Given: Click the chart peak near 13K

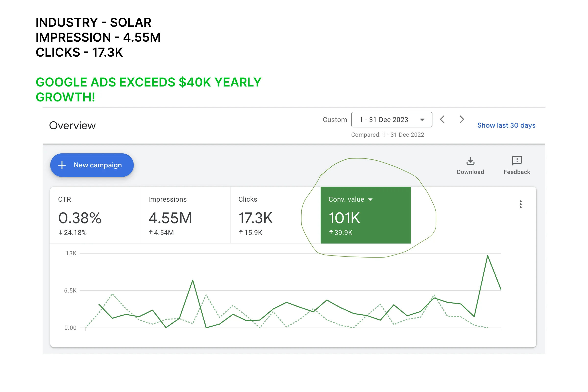Looking at the screenshot, I should coord(487,256).
